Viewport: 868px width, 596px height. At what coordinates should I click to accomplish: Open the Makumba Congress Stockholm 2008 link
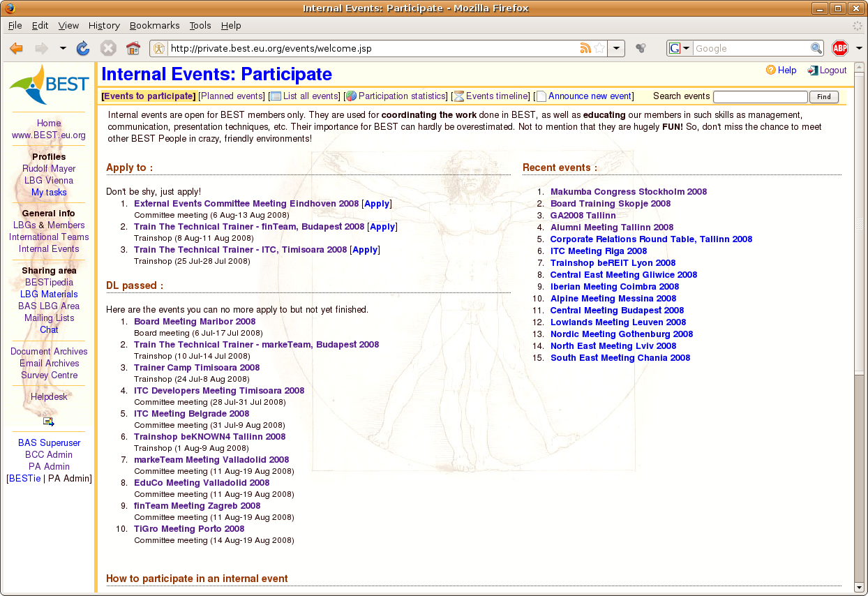[629, 192]
